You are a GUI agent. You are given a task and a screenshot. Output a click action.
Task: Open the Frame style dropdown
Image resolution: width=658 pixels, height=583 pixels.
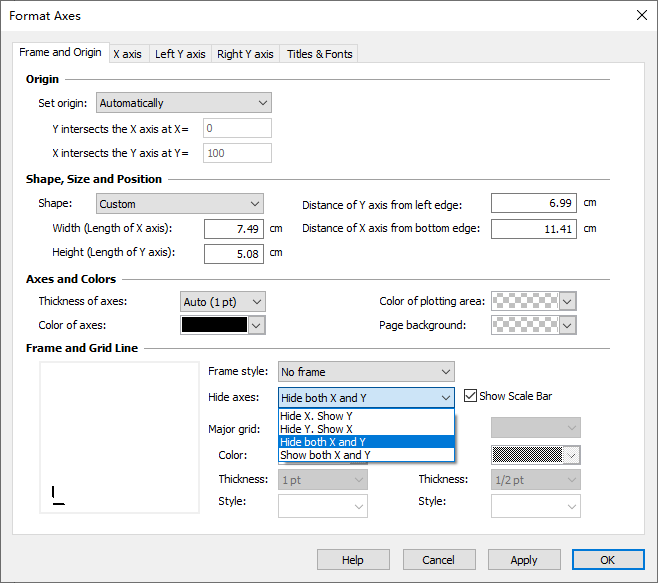click(x=366, y=372)
